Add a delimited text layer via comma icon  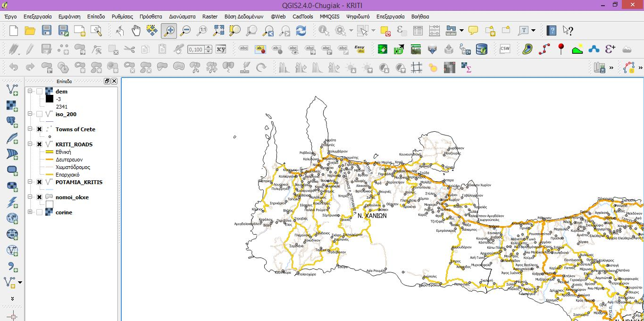coord(12,267)
